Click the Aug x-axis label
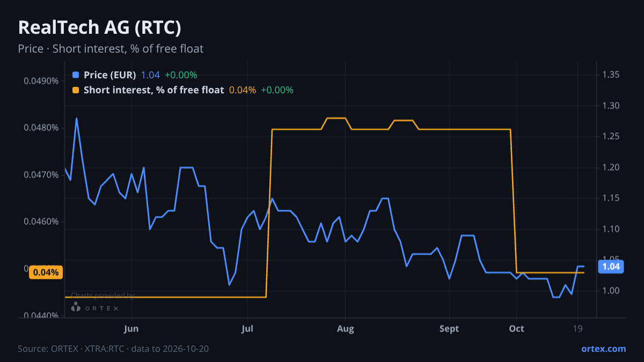 [346, 329]
